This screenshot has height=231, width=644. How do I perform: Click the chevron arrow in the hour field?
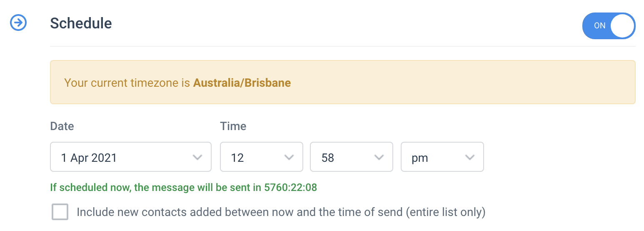[x=289, y=157]
